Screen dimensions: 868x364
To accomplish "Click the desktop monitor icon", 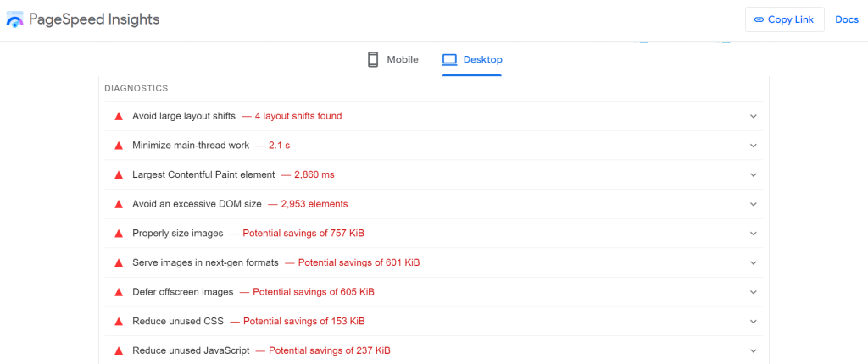I will click(449, 59).
